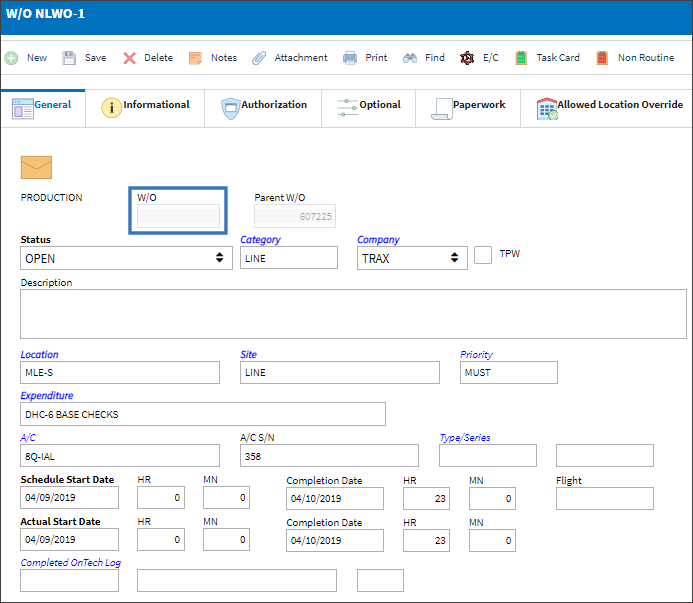Click the Completed OnTech Log link
This screenshot has width=693, height=603.
[x=71, y=562]
